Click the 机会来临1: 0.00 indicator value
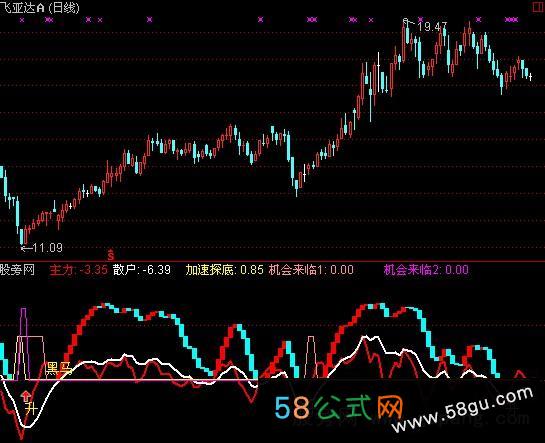This screenshot has height=443, width=545. pyautogui.click(x=311, y=270)
